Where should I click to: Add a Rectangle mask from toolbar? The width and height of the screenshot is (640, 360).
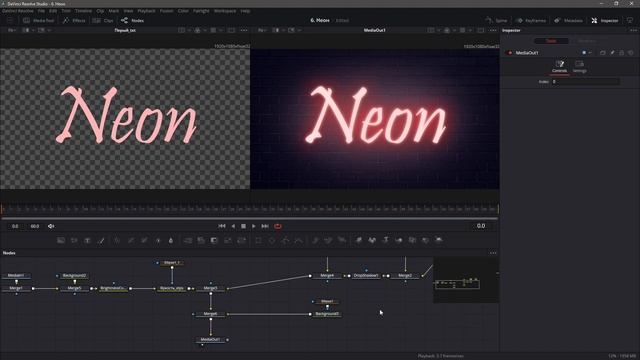(258, 240)
